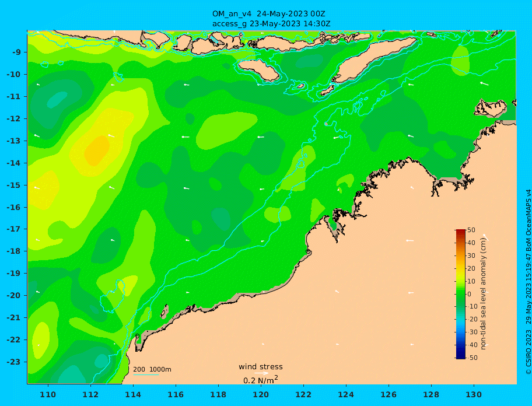The height and width of the screenshot is (406, 532).
Task: Click the white wind stress reference arrow
Action: tap(261, 373)
